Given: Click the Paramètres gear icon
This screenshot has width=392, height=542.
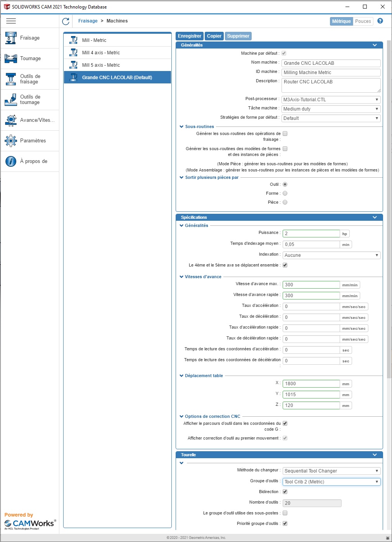Looking at the screenshot, I should (x=10, y=141).
